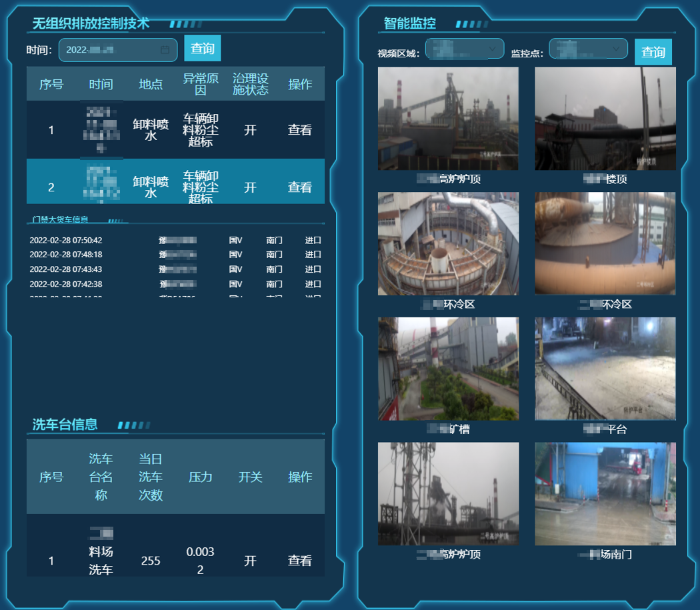Open the 平台 camera thumbnail
The image size is (700, 610).
click(x=605, y=369)
